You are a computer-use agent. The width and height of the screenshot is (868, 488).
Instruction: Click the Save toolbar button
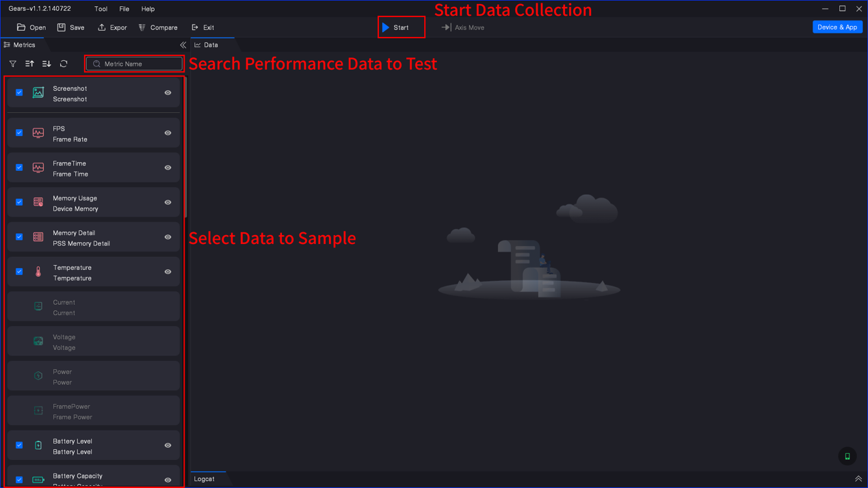tap(70, 27)
